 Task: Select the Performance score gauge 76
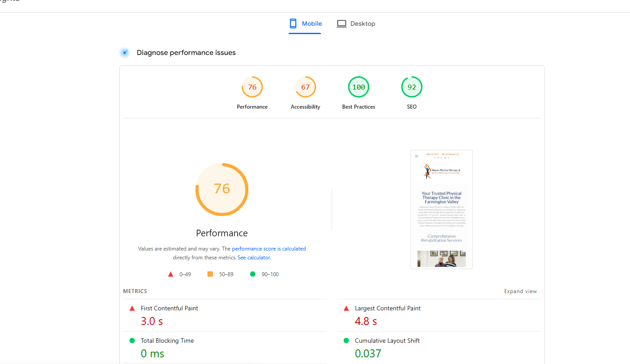click(252, 87)
